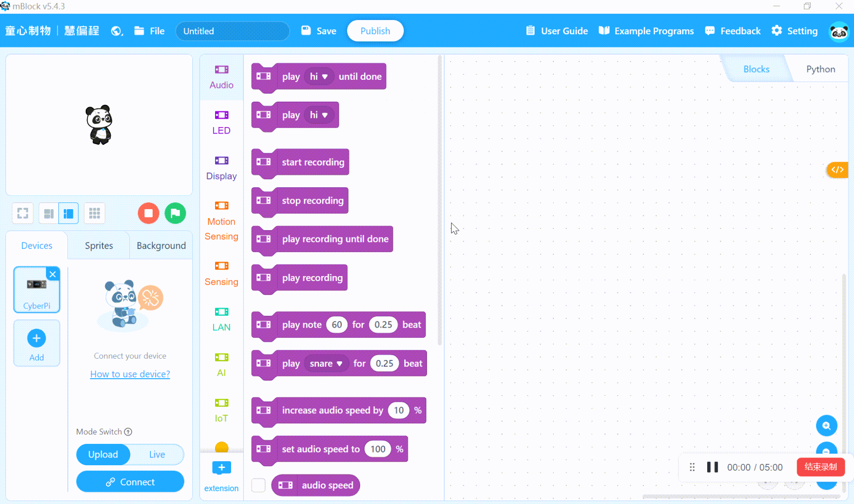
Task: Enable the audio speed reporter checkbox
Action: [258, 485]
